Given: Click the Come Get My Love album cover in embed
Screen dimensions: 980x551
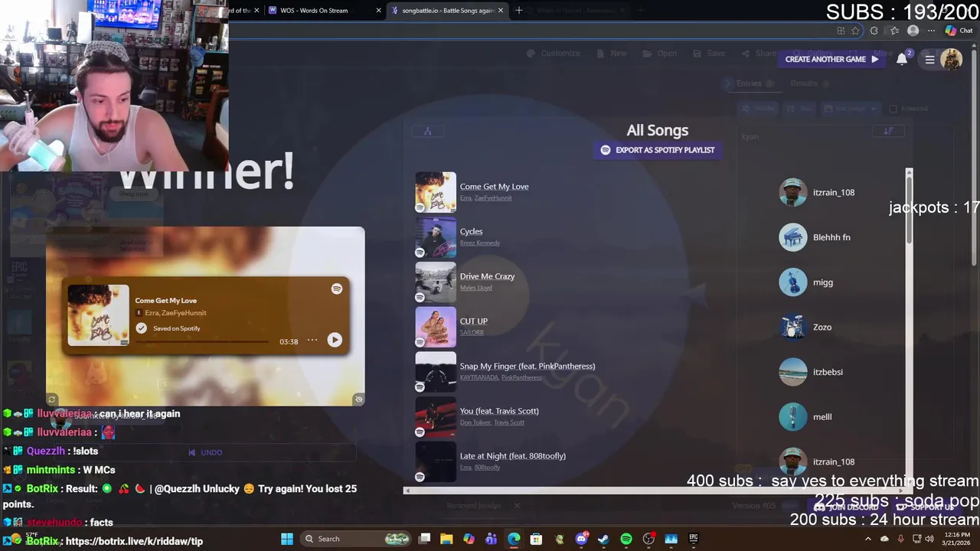Looking at the screenshot, I should tap(98, 315).
